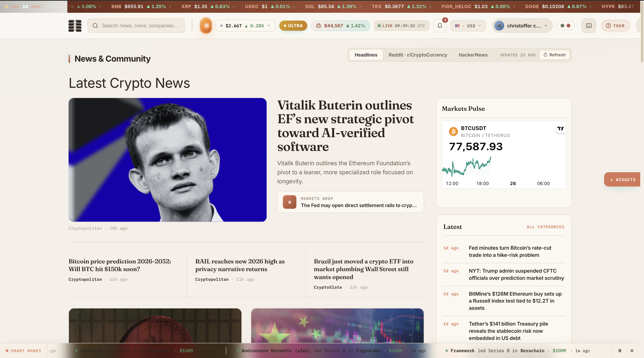644x358 pixels.
Task: Click the TRX $0.3677 ticker item
Action: (399, 7)
